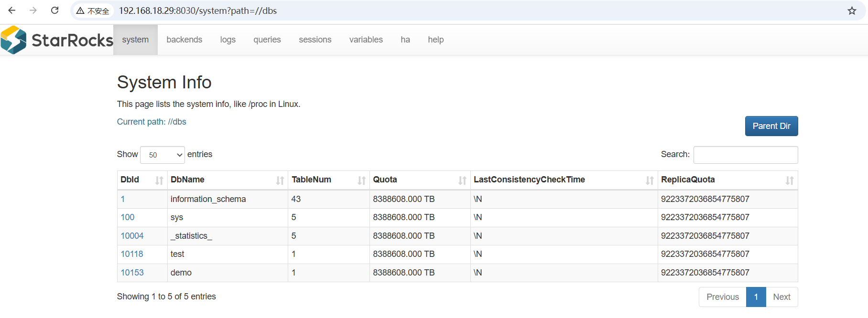
Task: Open the system tab
Action: pos(135,40)
